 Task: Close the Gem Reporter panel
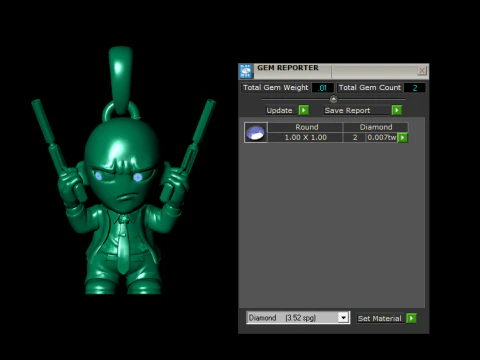click(422, 70)
